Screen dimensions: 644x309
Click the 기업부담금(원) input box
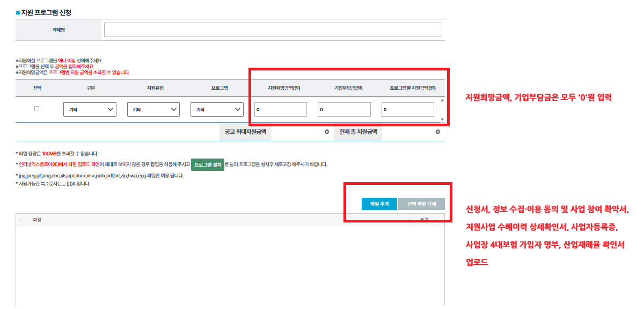pos(344,110)
